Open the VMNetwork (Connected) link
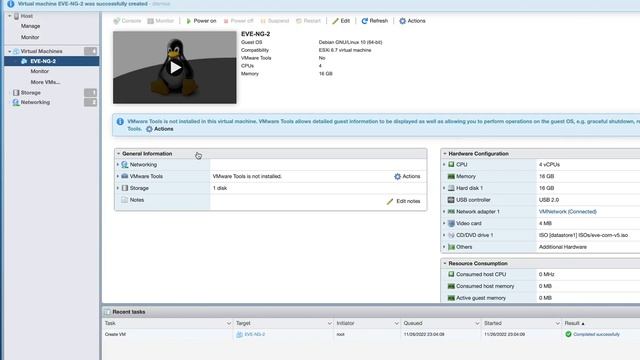Image resolution: width=640 pixels, height=360 pixels. tap(567, 212)
